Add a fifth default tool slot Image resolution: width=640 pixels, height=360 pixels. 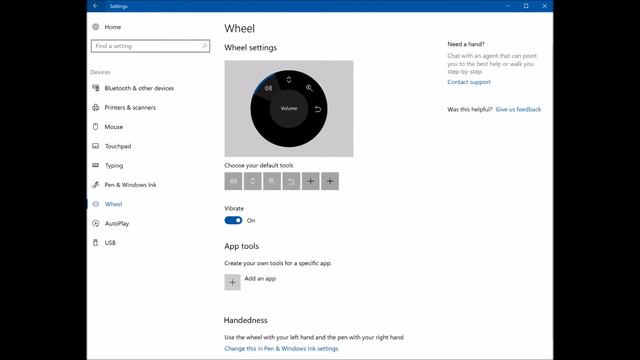311,181
